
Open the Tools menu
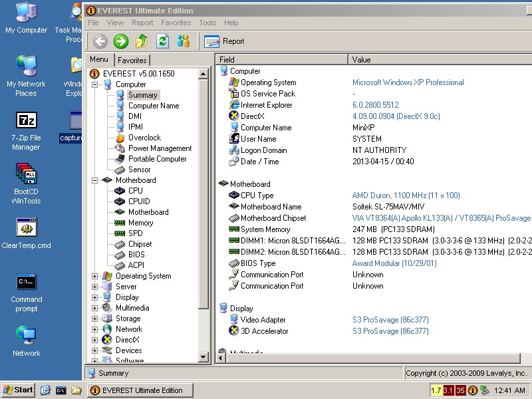click(207, 23)
